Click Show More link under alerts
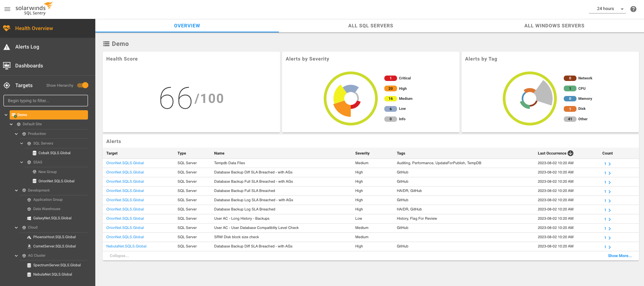The height and width of the screenshot is (286, 644). point(620,256)
